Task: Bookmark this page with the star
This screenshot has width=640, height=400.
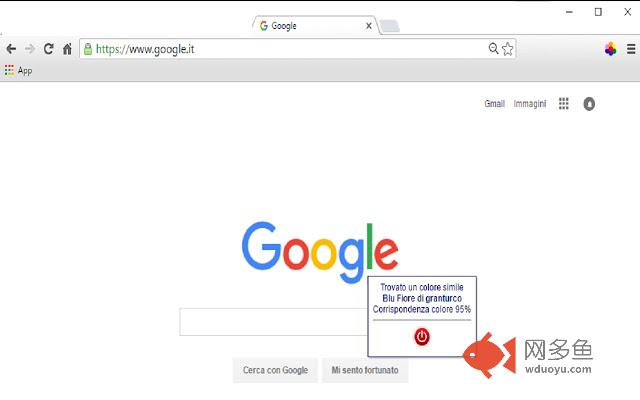Action: [x=507, y=49]
